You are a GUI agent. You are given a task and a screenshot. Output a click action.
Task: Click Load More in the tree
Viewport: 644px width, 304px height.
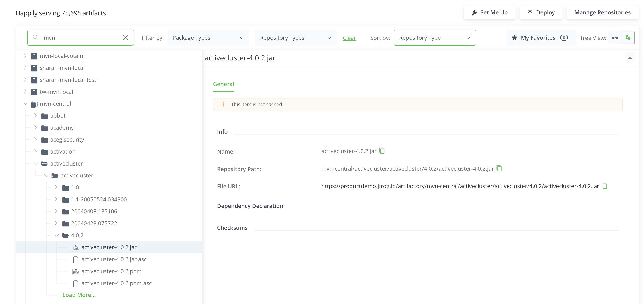[79, 295]
